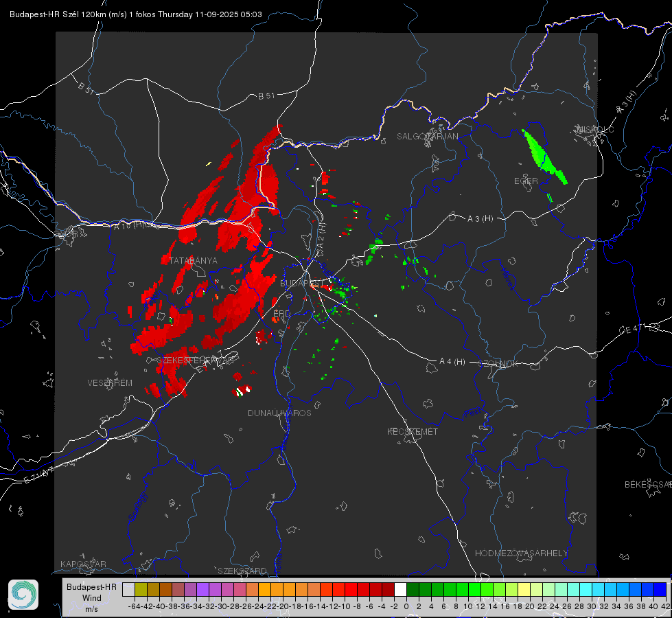Image resolution: width=672 pixels, height=618 pixels.
Task: Select the amber swatch between -24 and -22
Action: tap(264, 589)
